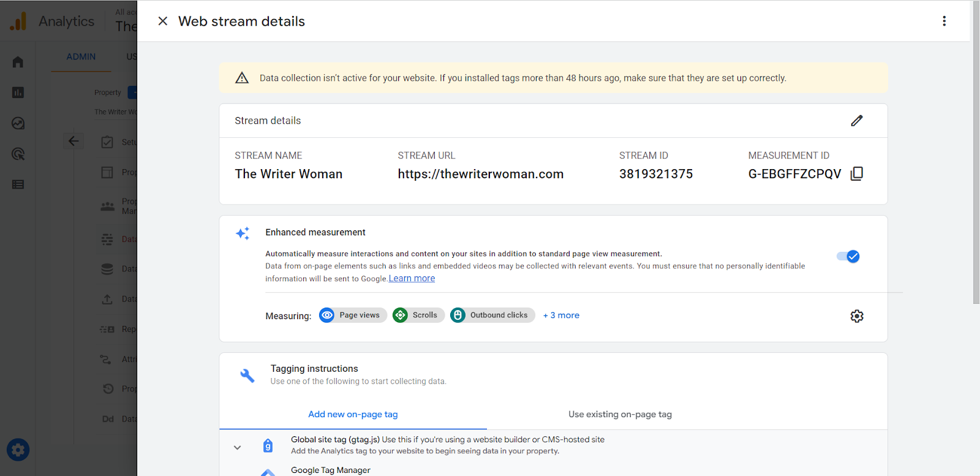Click the Enhanced measurement sparkle icon
Viewport: 980px width, 476px height.
243,233
